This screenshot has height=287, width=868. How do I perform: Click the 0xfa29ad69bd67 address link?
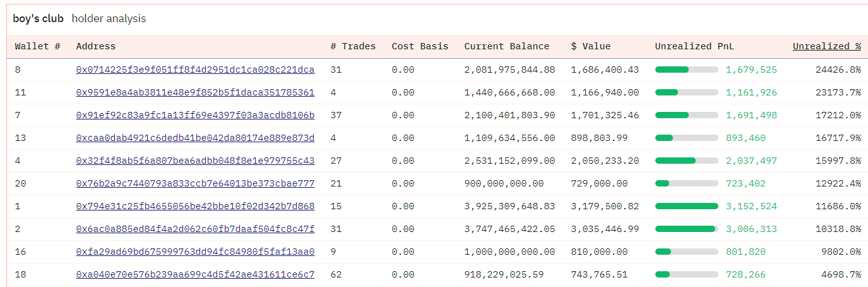pyautogui.click(x=195, y=252)
